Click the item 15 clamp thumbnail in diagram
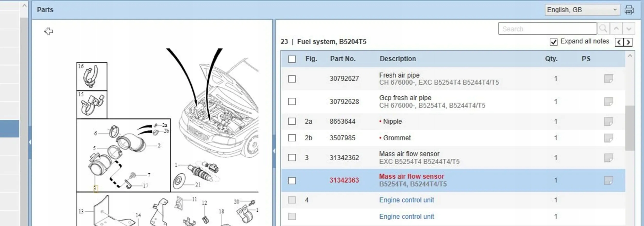 click(x=92, y=105)
